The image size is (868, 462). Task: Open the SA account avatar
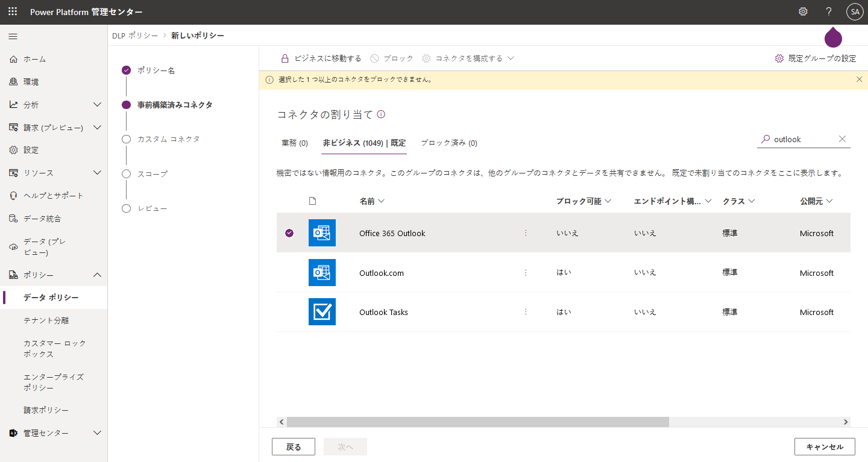pyautogui.click(x=855, y=12)
